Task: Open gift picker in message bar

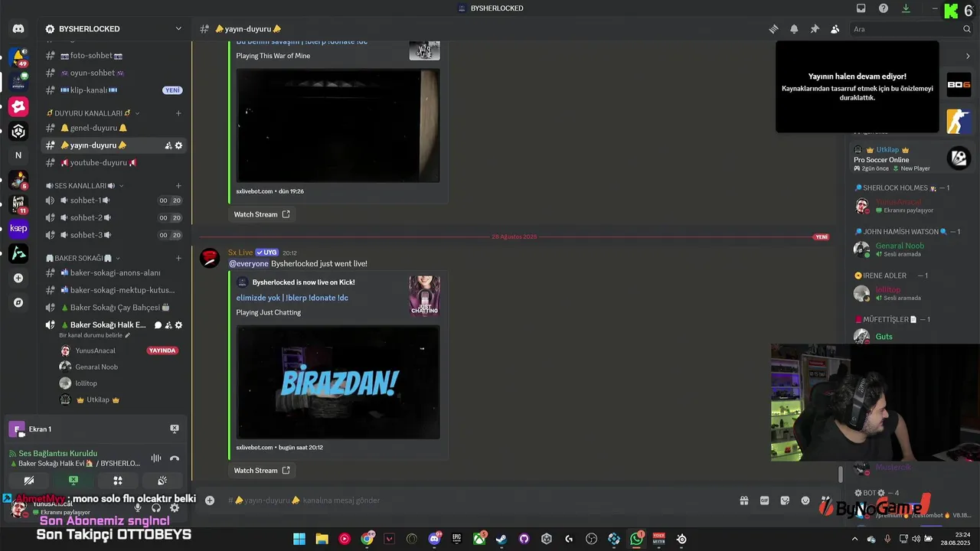Action: (x=743, y=500)
